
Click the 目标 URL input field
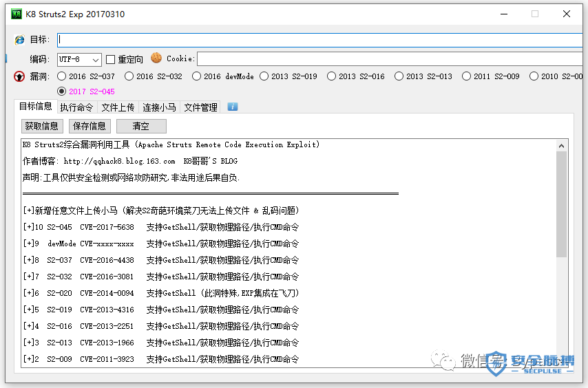320,40
